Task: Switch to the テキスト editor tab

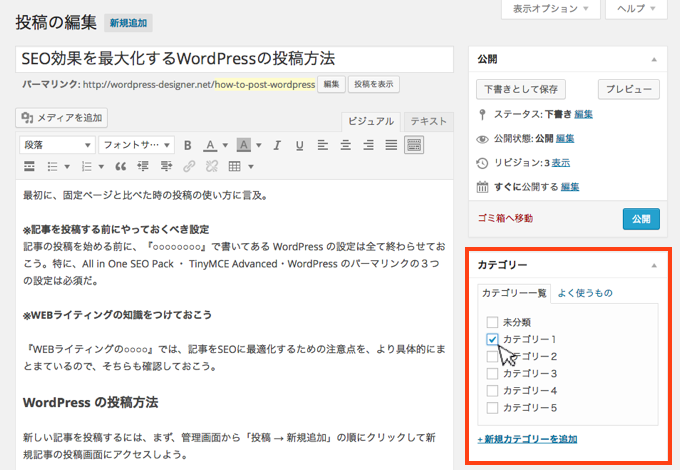Action: [x=428, y=121]
